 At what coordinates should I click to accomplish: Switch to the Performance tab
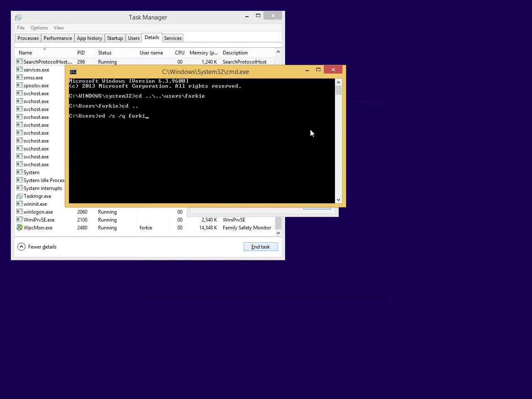tap(58, 38)
